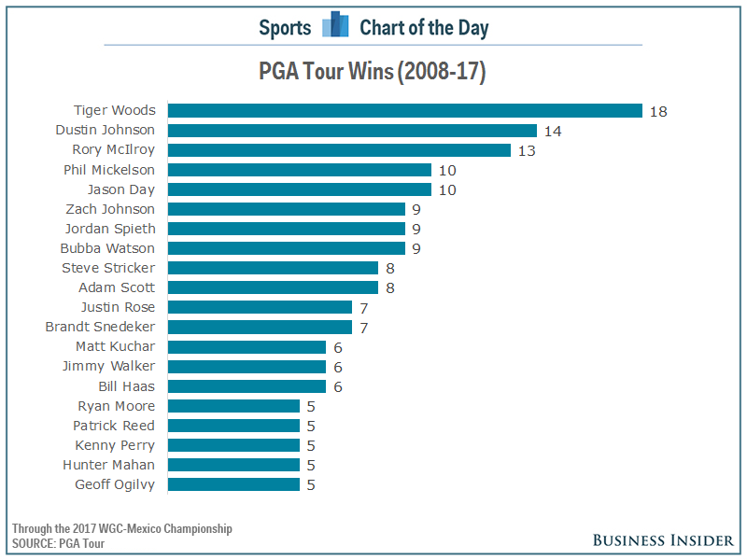The image size is (747, 560).
Task: Select the Steve Stricker bar
Action: [273, 268]
